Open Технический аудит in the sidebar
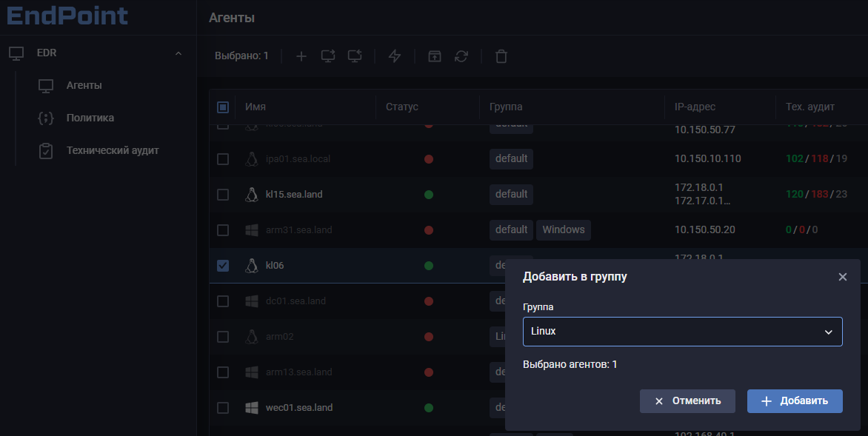Viewport: 868px width, 436px height. (112, 150)
